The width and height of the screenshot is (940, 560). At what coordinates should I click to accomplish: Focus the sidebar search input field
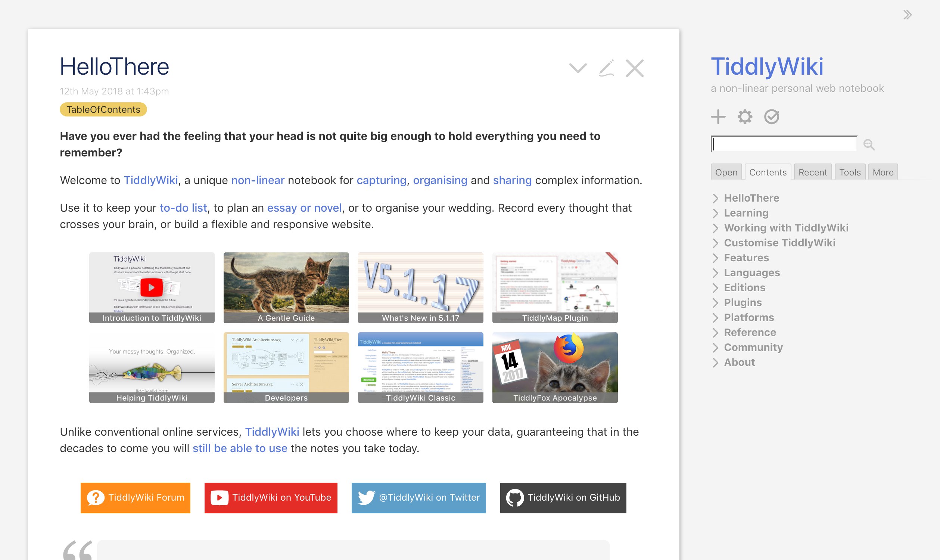tap(784, 144)
